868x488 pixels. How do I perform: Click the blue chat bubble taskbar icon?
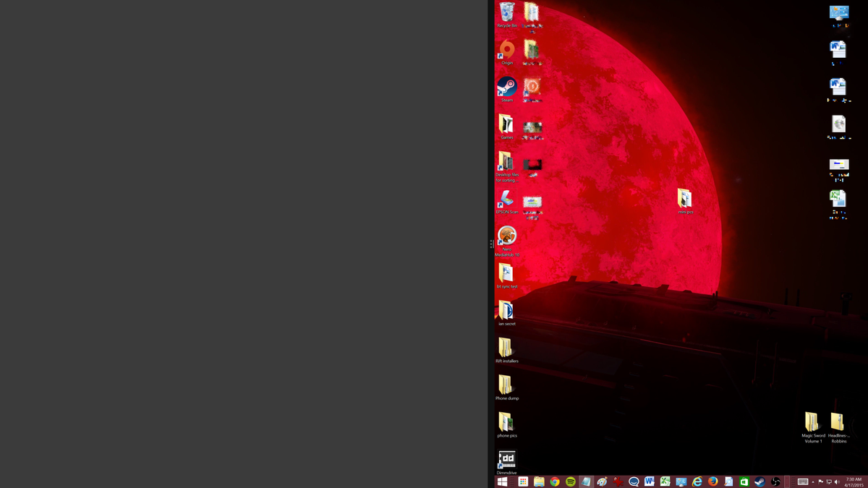coord(634,481)
